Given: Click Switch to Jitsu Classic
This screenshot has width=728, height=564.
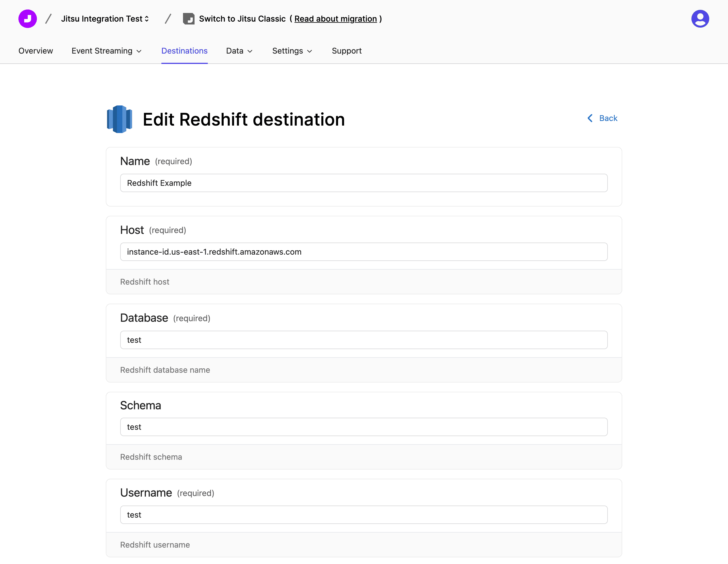Looking at the screenshot, I should tap(242, 19).
